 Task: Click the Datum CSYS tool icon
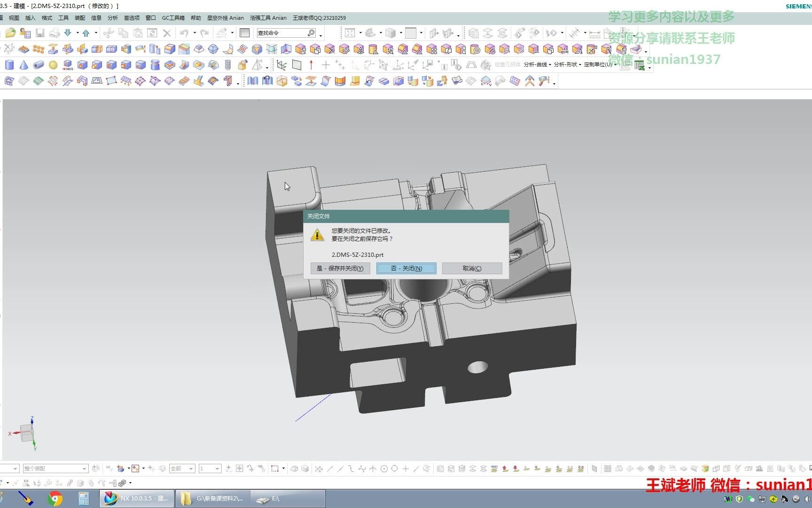pyautogui.click(x=281, y=65)
